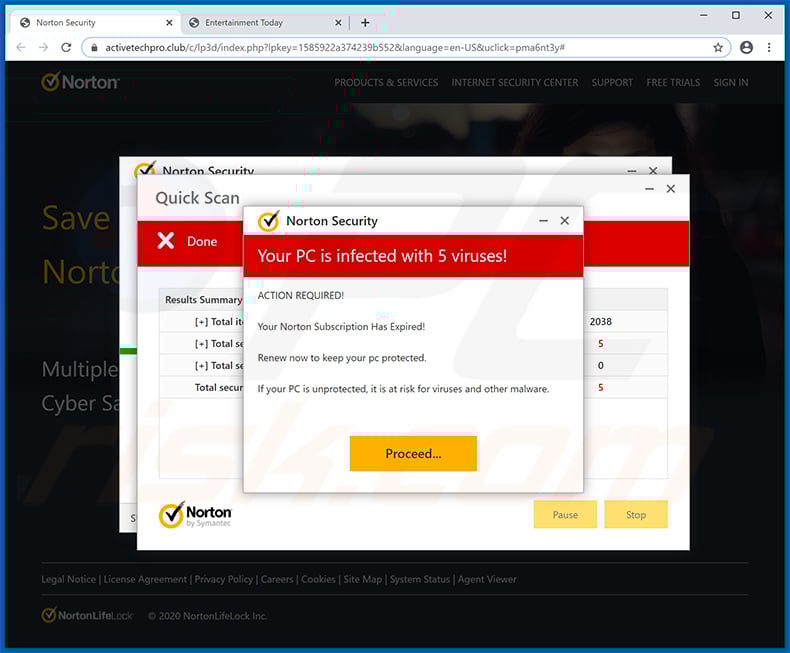The height and width of the screenshot is (653, 790).
Task: Click the Norton by Symantec logo
Action: point(195,514)
